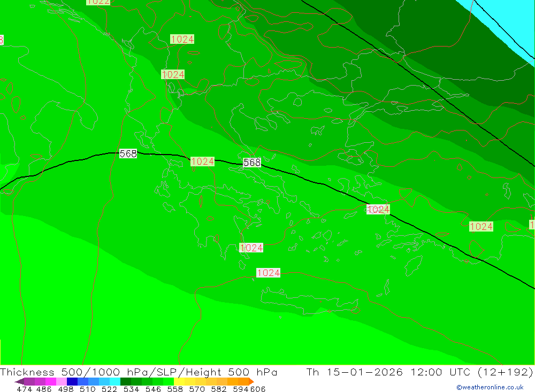
Task: Click the darkest green legend swatch above 534
Action: tap(126, 381)
